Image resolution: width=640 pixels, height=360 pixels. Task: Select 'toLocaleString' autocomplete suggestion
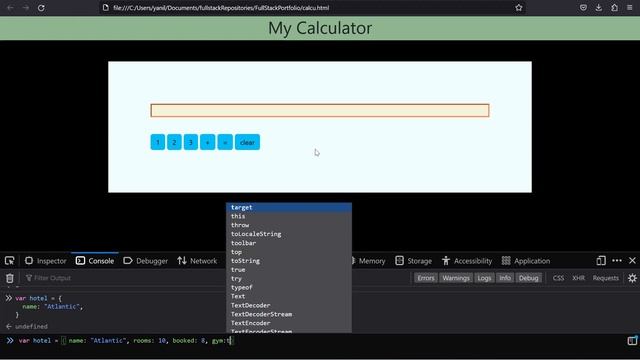[289, 234]
